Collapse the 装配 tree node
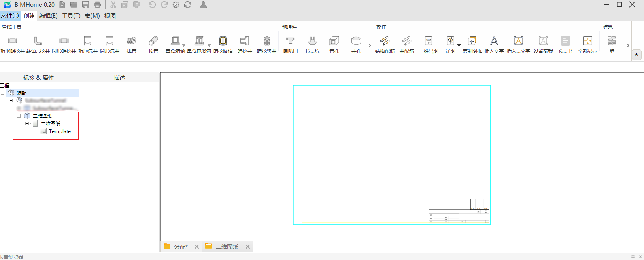 [3, 93]
